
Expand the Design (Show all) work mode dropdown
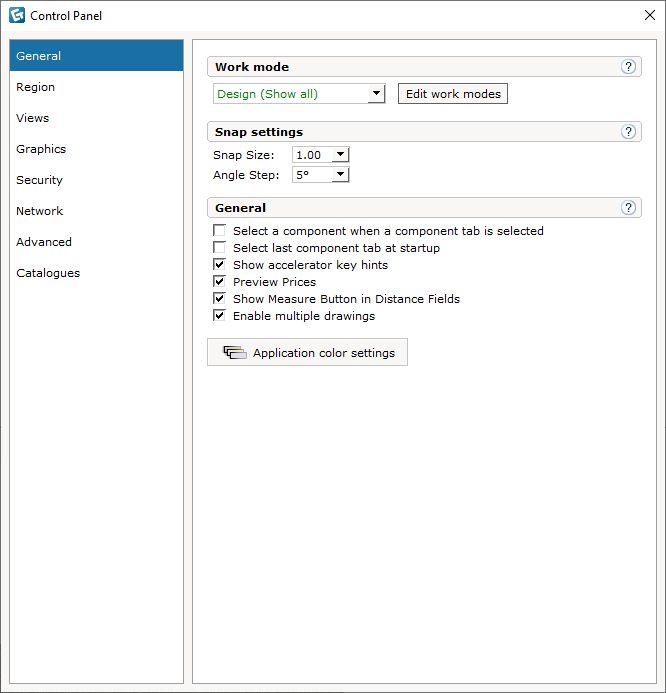pos(376,94)
